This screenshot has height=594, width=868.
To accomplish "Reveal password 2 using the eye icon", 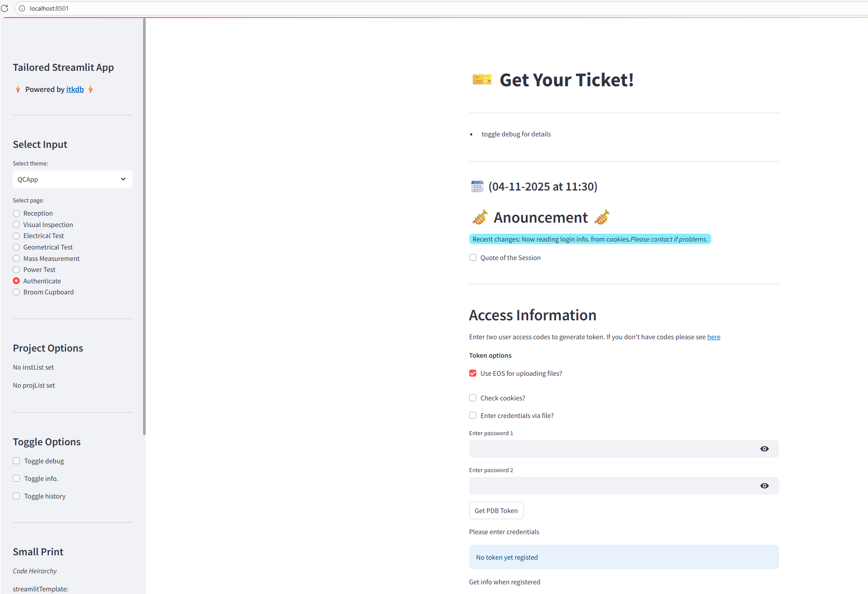I will click(764, 486).
